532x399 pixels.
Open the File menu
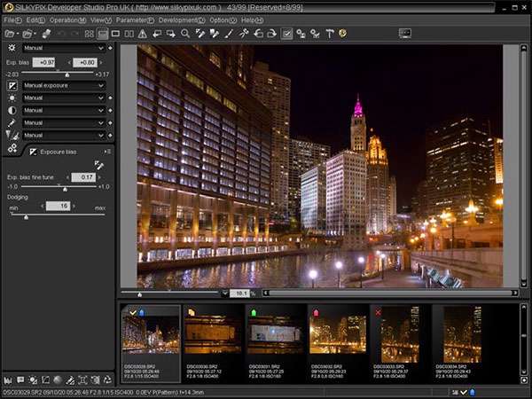tap(12, 20)
